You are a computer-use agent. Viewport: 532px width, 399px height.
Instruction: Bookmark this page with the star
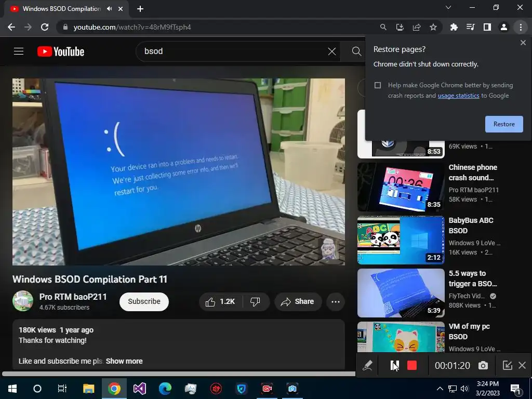pyautogui.click(x=433, y=27)
